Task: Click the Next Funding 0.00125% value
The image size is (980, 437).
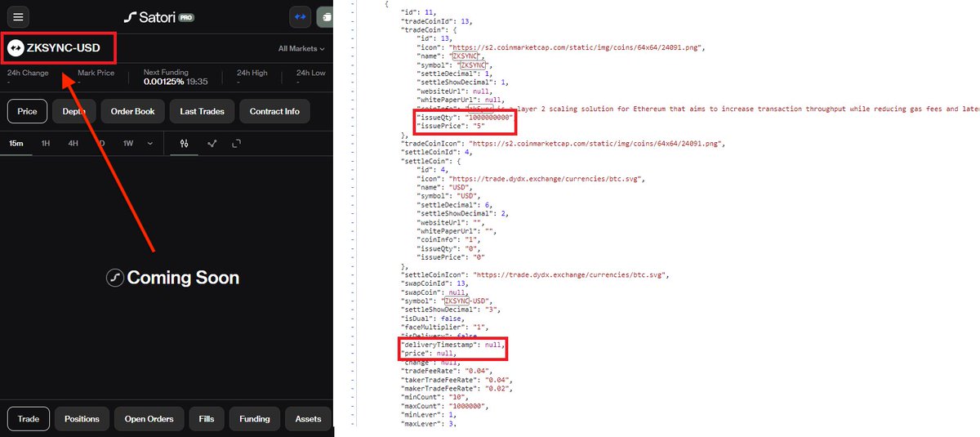Action: [x=163, y=82]
